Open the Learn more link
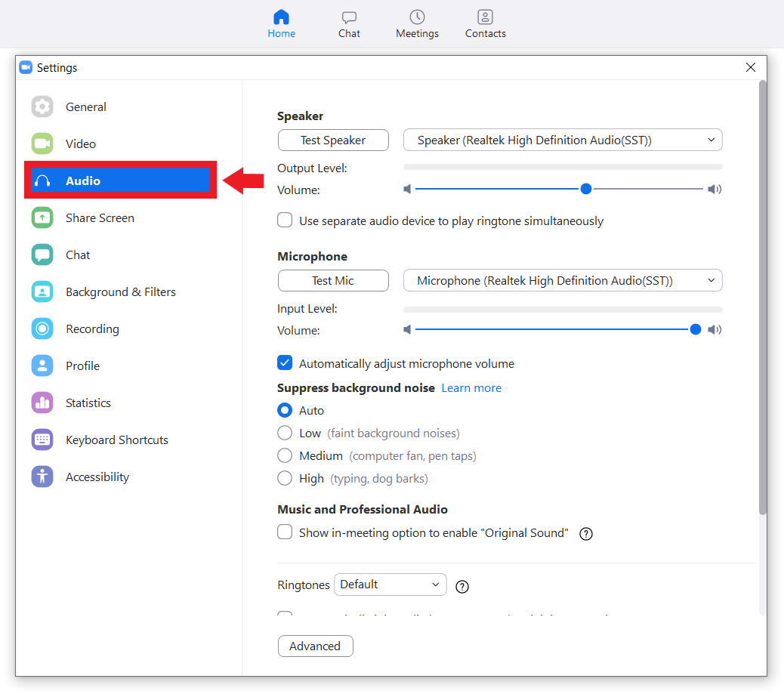The image size is (784, 691). tap(471, 388)
